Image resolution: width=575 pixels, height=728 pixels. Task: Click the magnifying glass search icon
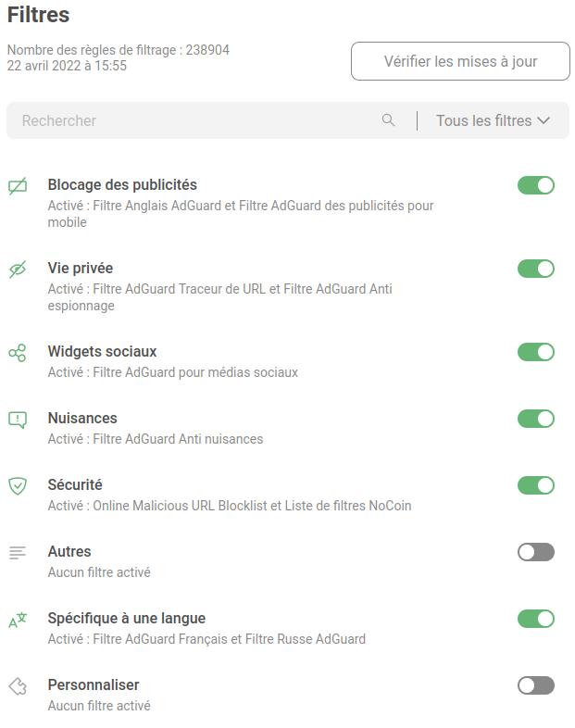pos(389,120)
